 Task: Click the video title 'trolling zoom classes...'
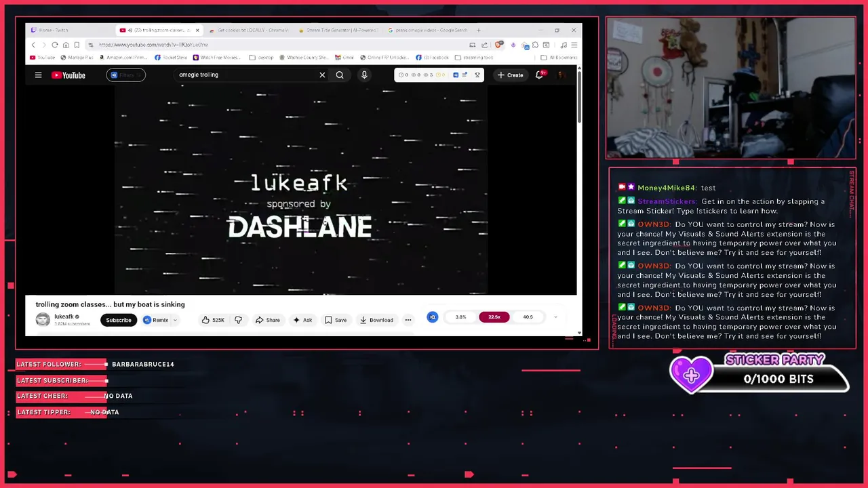[x=110, y=304]
